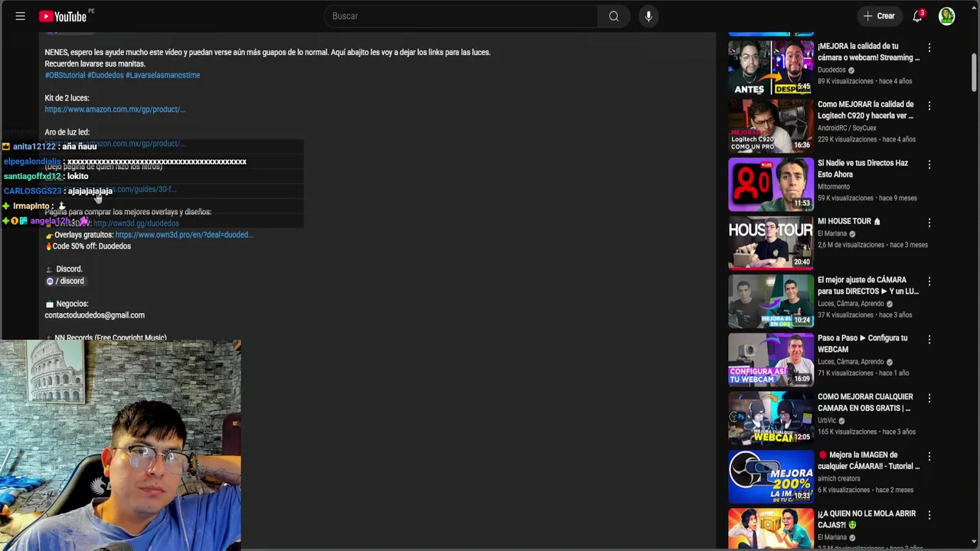Open title Paso a Paso Configura tu WEBCAM
Image resolution: width=980 pixels, height=551 pixels.
863,344
